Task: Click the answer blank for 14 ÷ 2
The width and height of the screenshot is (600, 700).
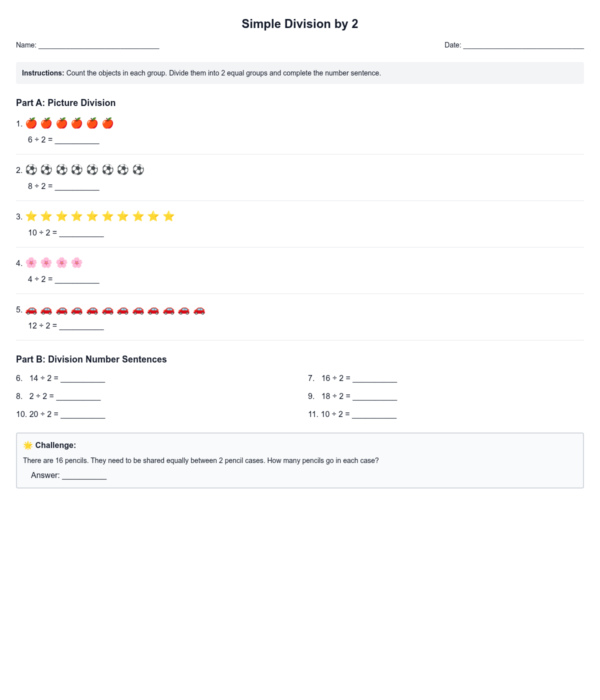Action: (83, 378)
